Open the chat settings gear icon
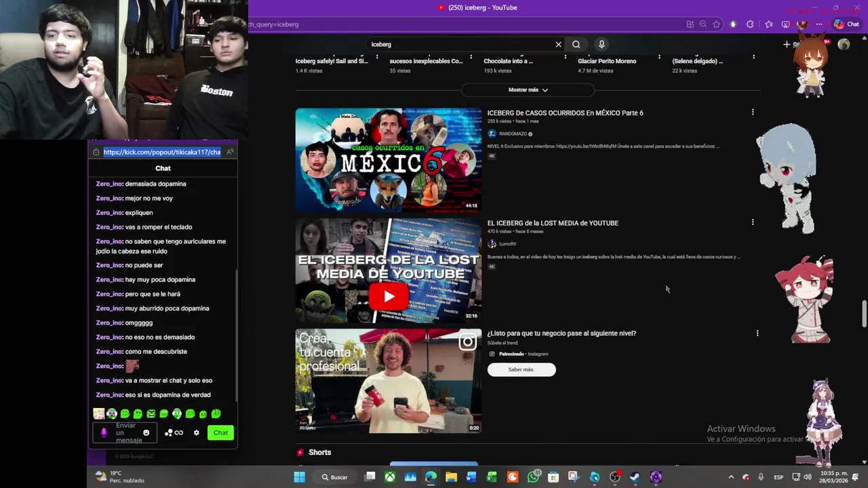 tap(197, 432)
